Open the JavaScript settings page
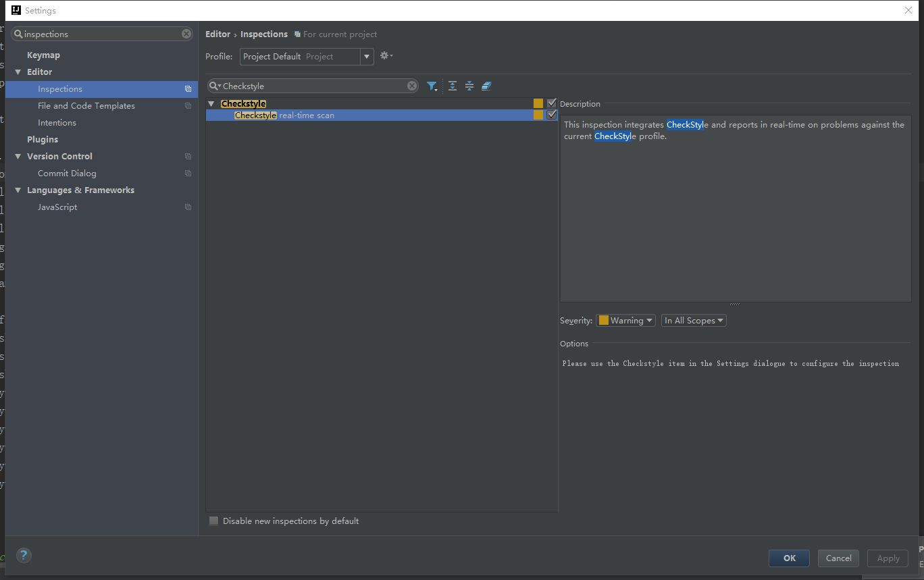 click(57, 207)
